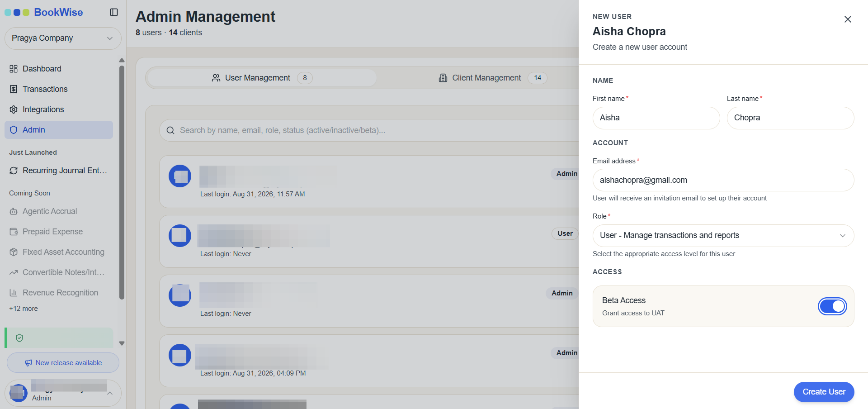Image resolution: width=868 pixels, height=409 pixels.
Task: Click the Integrations gear icon
Action: pyautogui.click(x=14, y=109)
